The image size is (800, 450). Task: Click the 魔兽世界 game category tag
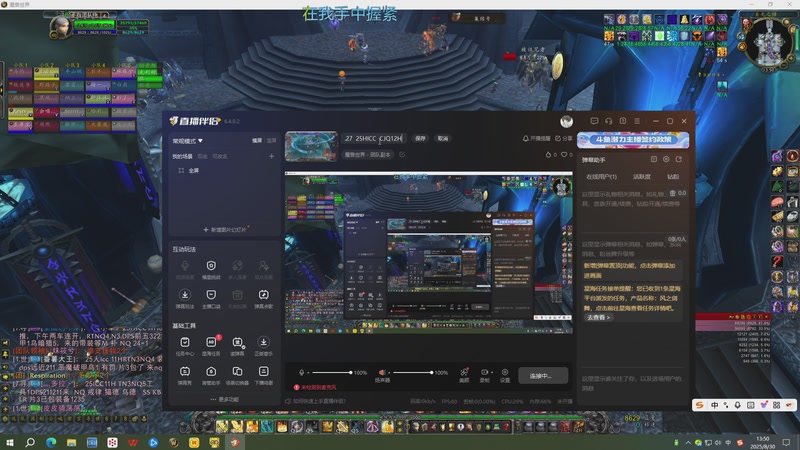coord(367,155)
